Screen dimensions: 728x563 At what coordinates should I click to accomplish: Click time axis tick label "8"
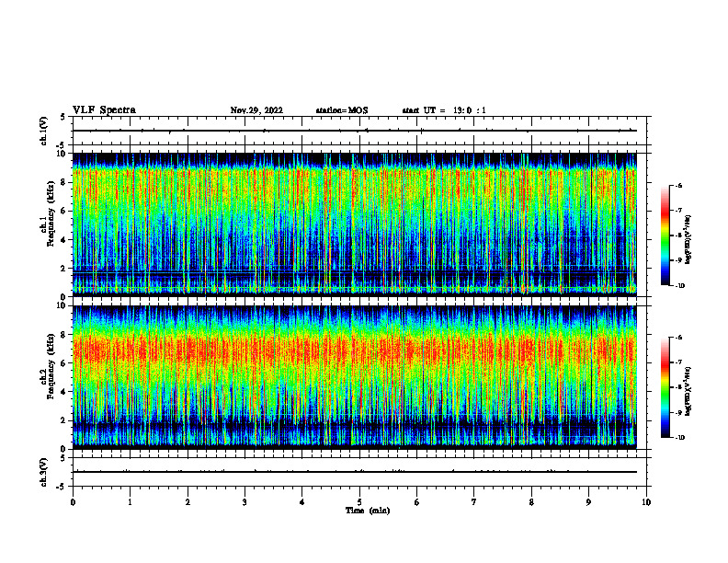click(x=531, y=502)
